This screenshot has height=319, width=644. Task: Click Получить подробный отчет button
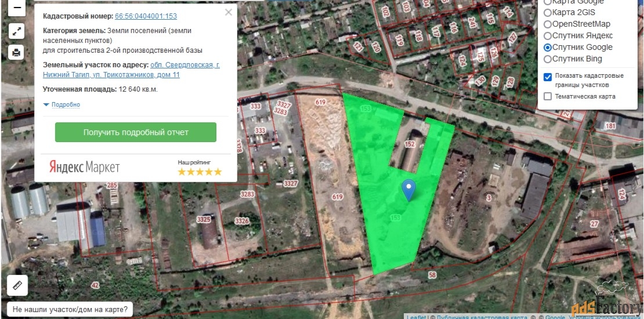(136, 132)
